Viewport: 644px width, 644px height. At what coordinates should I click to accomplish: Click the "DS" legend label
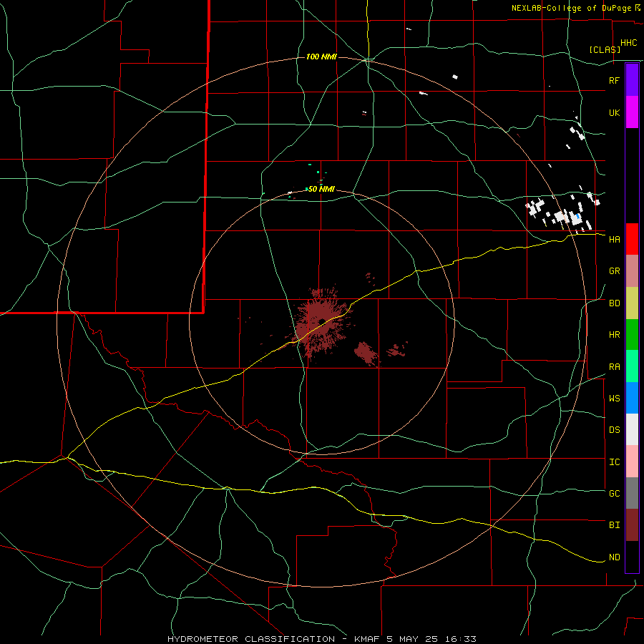click(614, 430)
